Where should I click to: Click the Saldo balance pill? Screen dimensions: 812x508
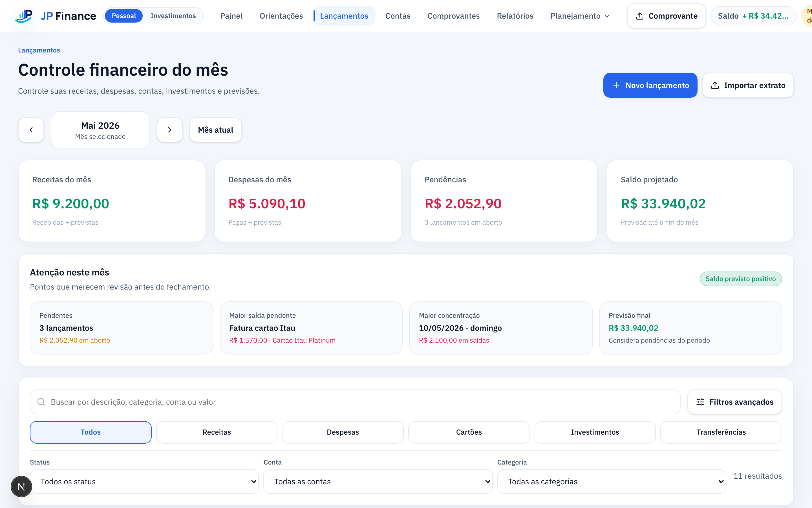pyautogui.click(x=753, y=16)
